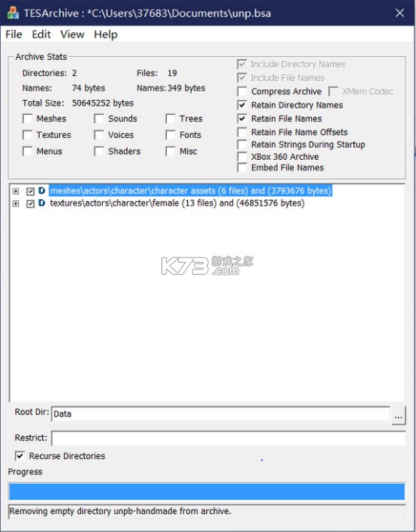Uncheck Retain File Names
This screenshot has width=416, height=532.
tap(242, 119)
